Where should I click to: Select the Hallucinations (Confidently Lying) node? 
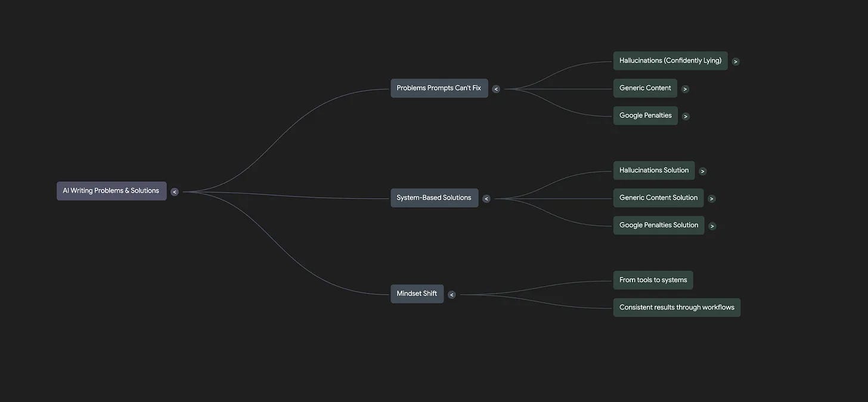[669, 60]
